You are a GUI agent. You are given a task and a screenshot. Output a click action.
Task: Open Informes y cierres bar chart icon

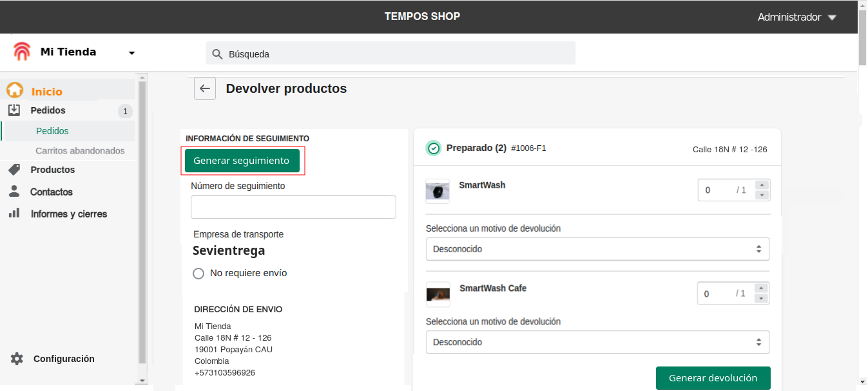point(14,214)
